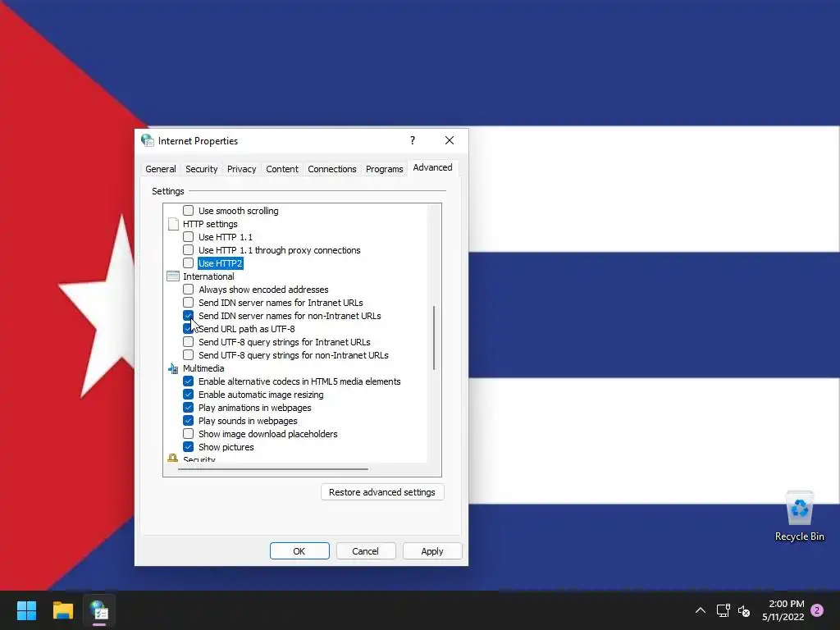Open the Privacy tab
The height and width of the screenshot is (630, 840).
pyautogui.click(x=242, y=169)
